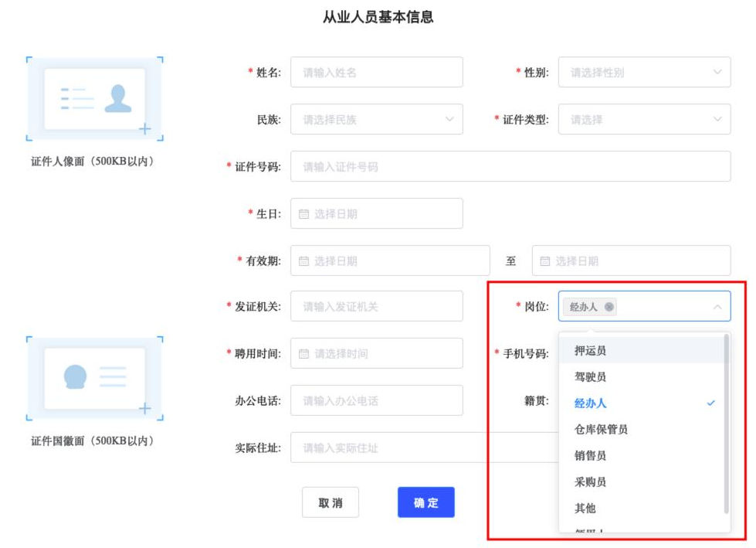Click calendar icon in 有效期 start date
The width and height of the screenshot is (756, 548).
tap(303, 261)
